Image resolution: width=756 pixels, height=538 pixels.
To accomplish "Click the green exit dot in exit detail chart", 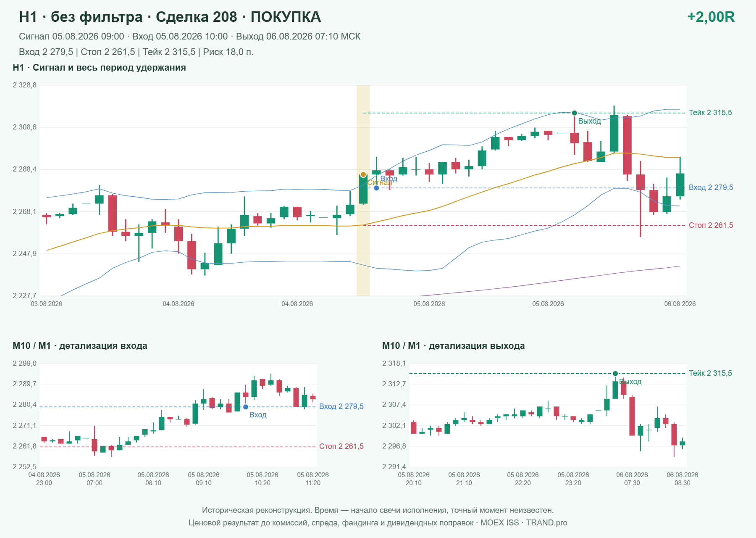I will point(615,374).
